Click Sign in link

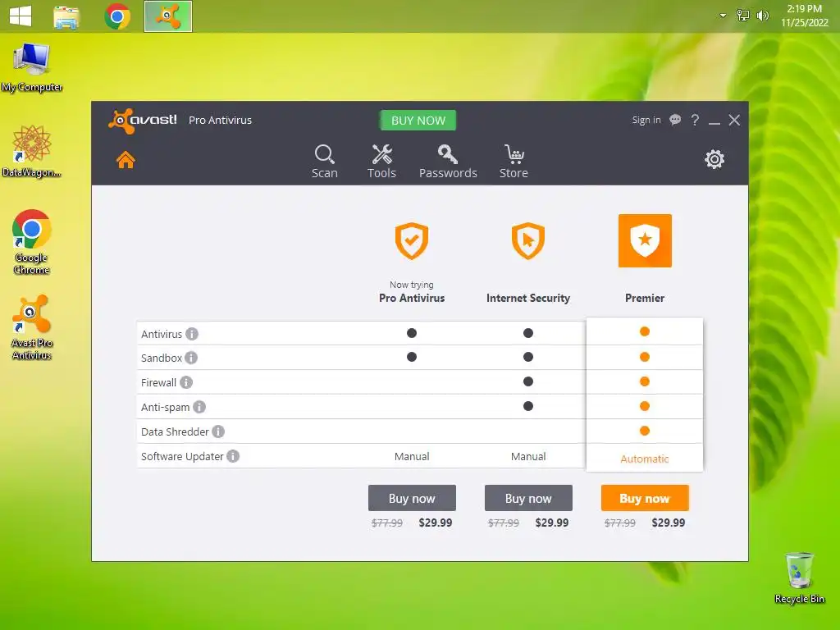tap(646, 120)
